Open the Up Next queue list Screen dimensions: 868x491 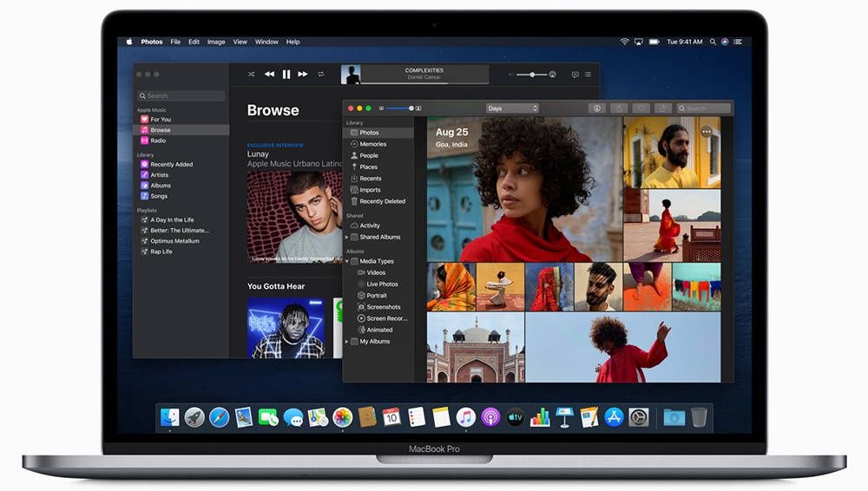click(x=588, y=75)
